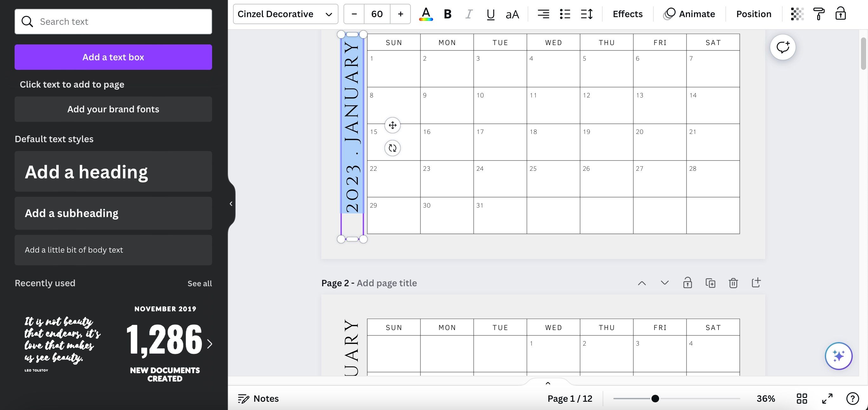Toggle bold formatting
The height and width of the screenshot is (410, 868).
point(447,14)
